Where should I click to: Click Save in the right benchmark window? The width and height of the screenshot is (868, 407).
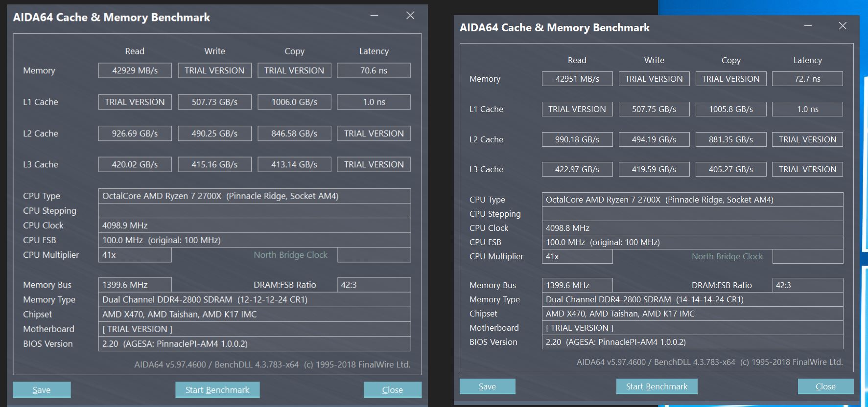point(487,386)
